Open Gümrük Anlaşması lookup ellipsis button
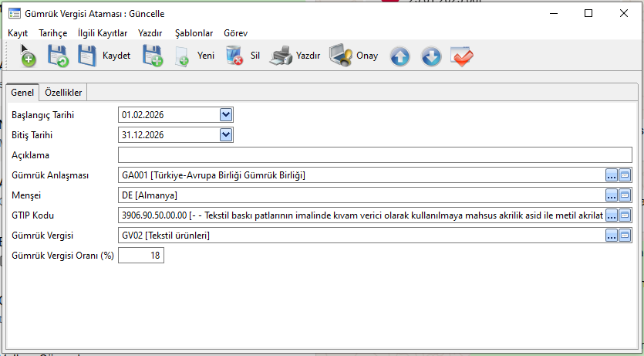This screenshot has width=644, height=356. [x=612, y=175]
